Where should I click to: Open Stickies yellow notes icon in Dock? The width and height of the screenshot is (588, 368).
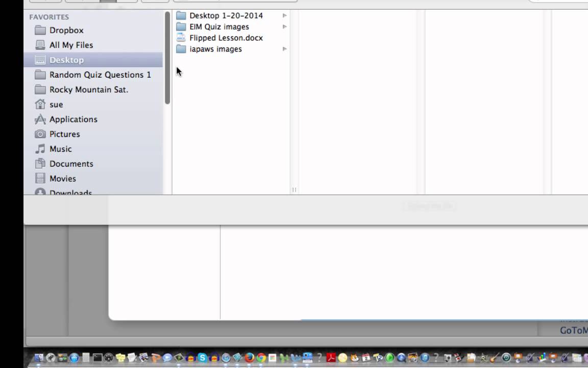coord(121,357)
